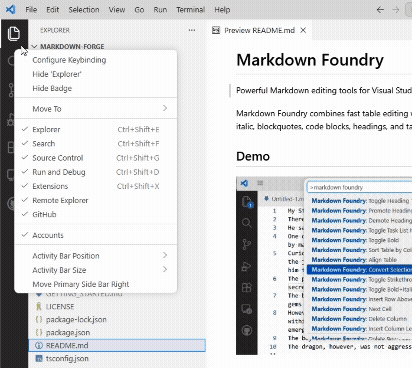Click remote explorer icon in demo image
Image resolution: width=412 pixels, height=368 pixels.
(247, 309)
